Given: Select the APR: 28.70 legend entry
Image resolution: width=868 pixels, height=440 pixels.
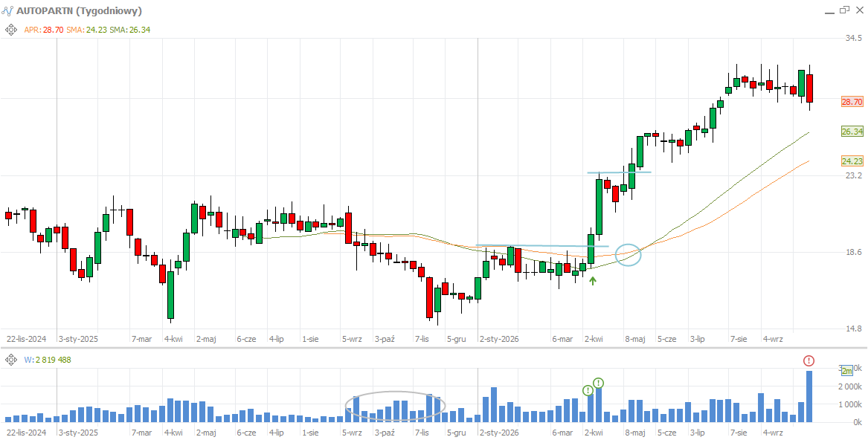Looking at the screenshot, I should point(44,30).
